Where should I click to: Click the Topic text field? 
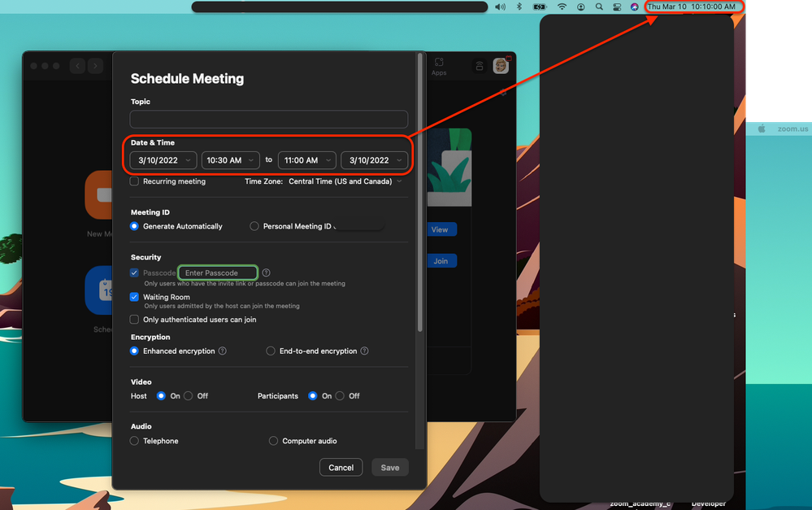coord(269,120)
